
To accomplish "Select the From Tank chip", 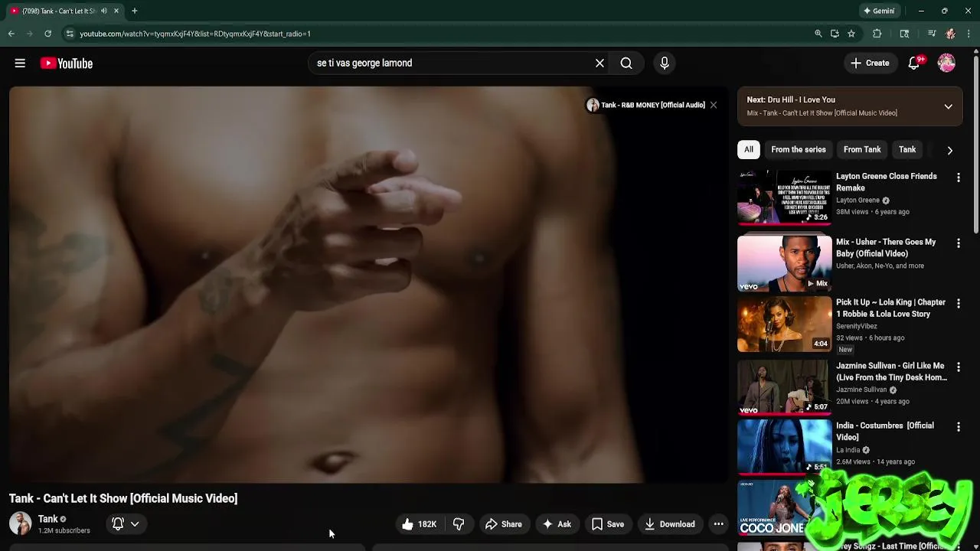I will pos(862,150).
